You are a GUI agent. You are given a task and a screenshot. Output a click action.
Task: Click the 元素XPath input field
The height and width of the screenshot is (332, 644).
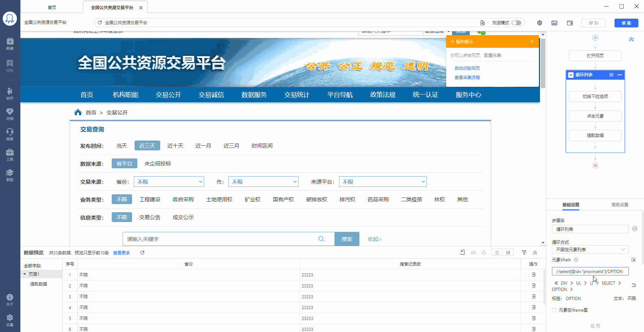pyautogui.click(x=590, y=271)
